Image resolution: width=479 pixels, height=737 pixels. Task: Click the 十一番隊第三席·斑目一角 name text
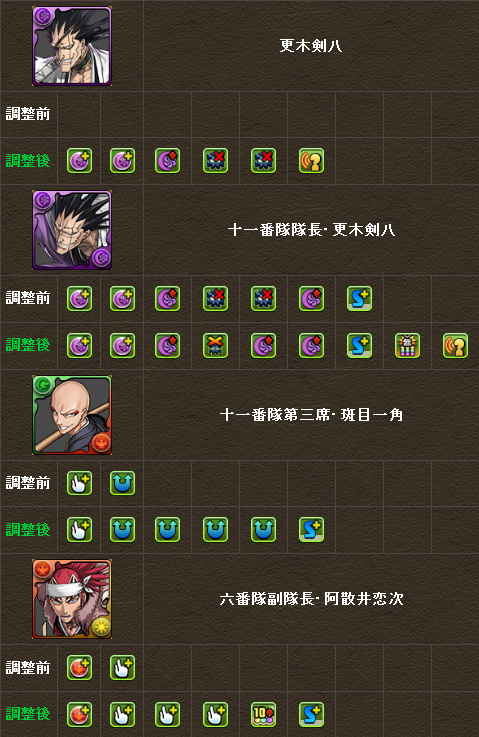311,415
